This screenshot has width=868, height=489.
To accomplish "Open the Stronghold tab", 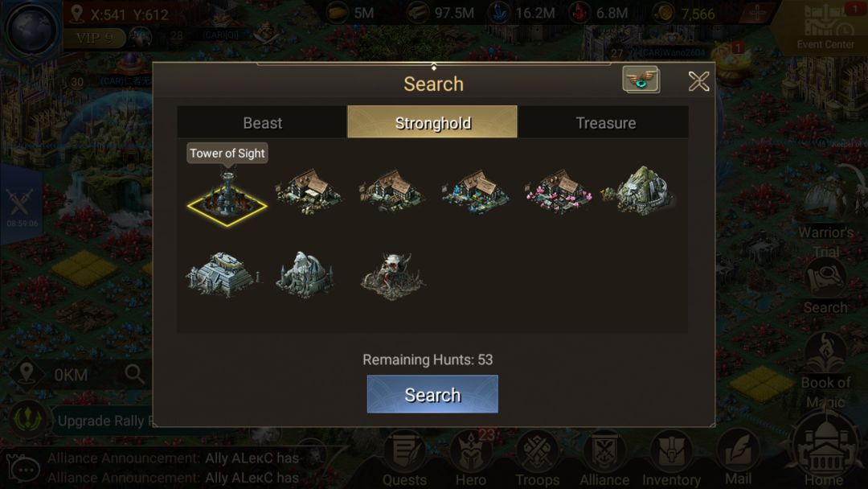I will [432, 122].
